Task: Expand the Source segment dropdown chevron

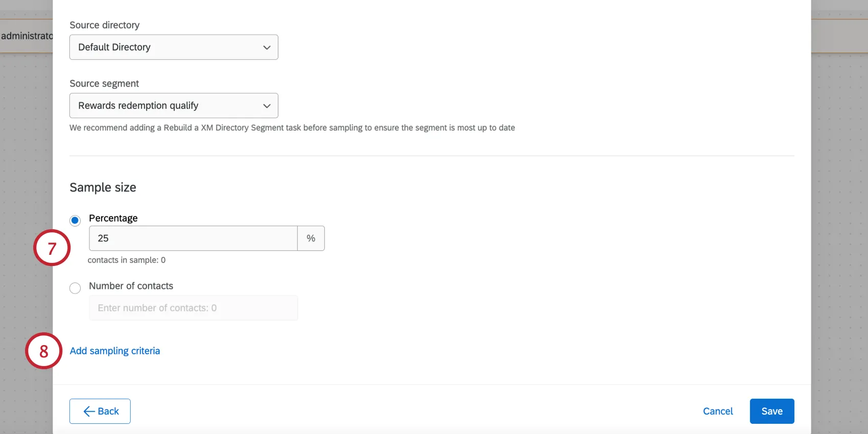Action: (x=267, y=106)
